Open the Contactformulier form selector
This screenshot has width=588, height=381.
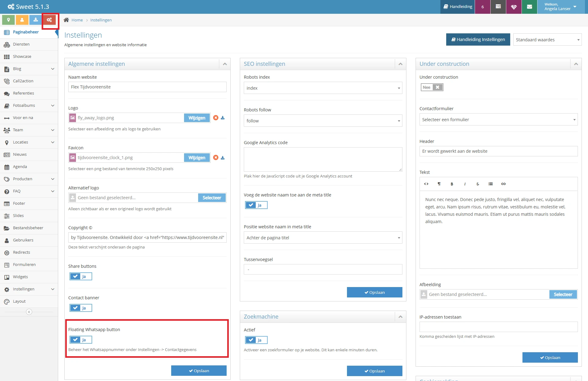[498, 120]
